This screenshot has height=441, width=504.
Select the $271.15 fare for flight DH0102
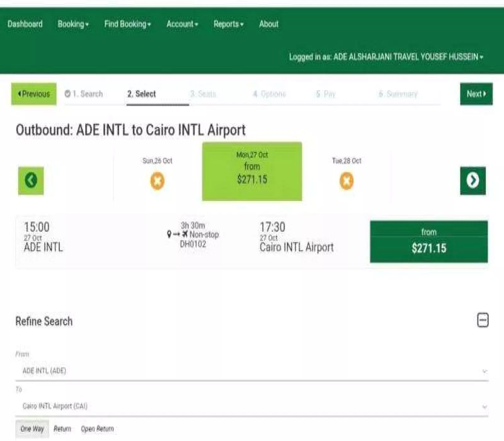coord(429,242)
